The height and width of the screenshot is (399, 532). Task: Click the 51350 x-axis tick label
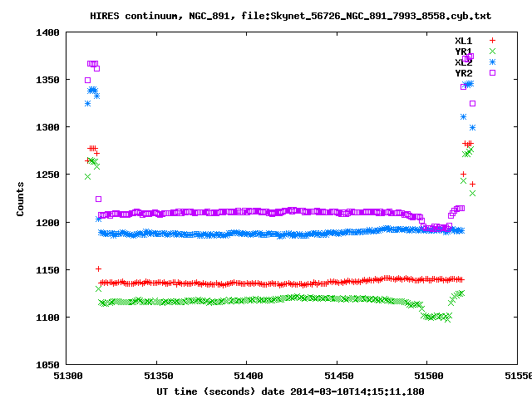(159, 376)
